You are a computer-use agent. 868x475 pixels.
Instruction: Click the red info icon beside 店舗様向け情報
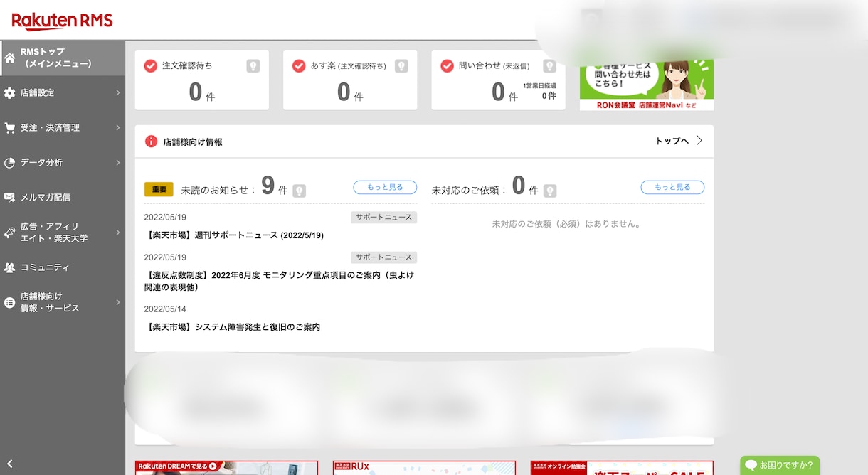point(151,141)
